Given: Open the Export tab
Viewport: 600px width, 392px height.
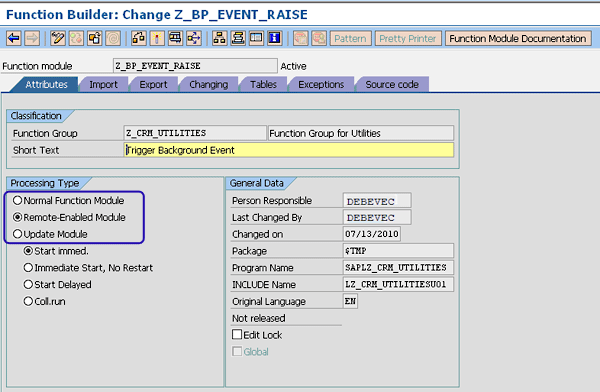Looking at the screenshot, I should (x=153, y=85).
